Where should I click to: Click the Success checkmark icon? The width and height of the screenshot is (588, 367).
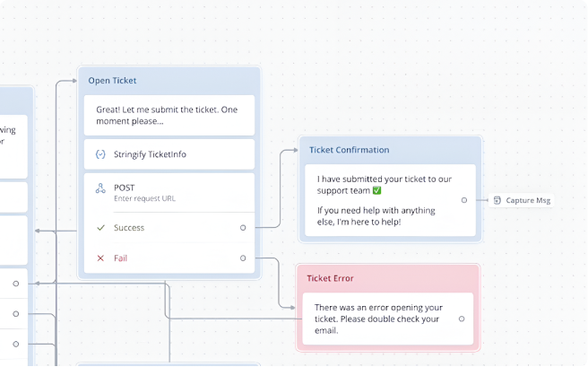pyautogui.click(x=100, y=228)
